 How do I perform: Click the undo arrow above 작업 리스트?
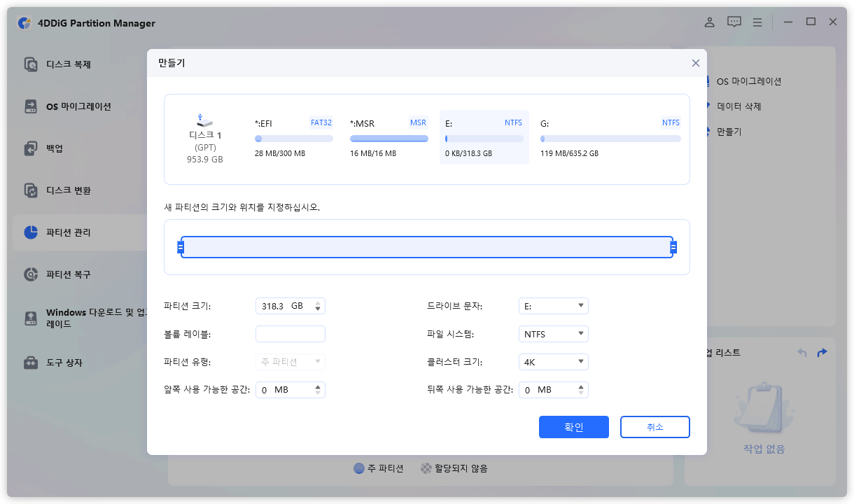click(801, 353)
